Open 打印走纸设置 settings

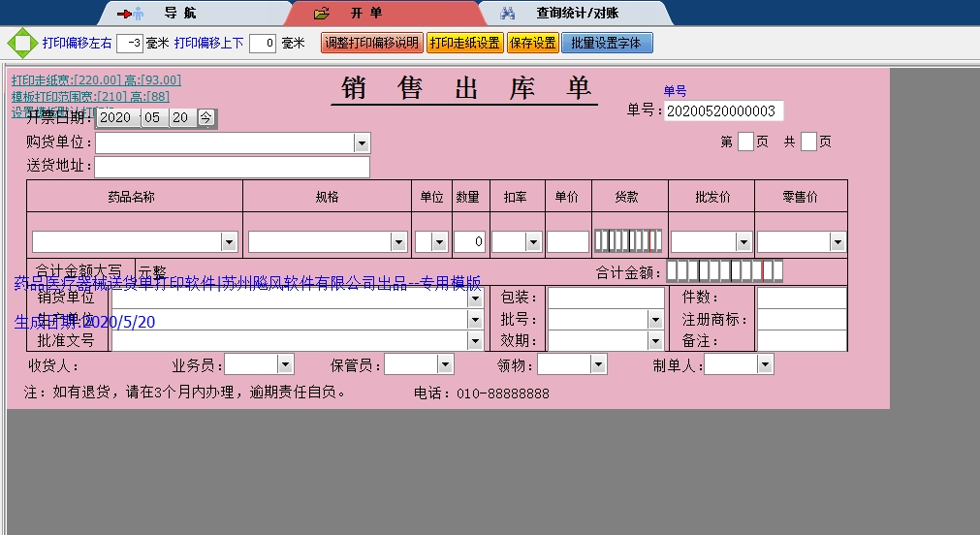[465, 44]
